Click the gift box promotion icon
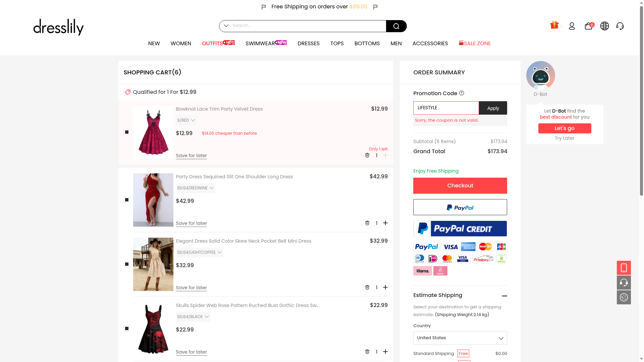 coord(554,25)
